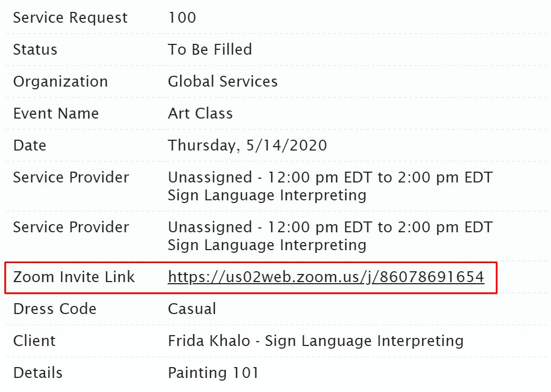Viewport: 551px width, 392px height.
Task: Click the Event Name field label
Action: click(56, 114)
